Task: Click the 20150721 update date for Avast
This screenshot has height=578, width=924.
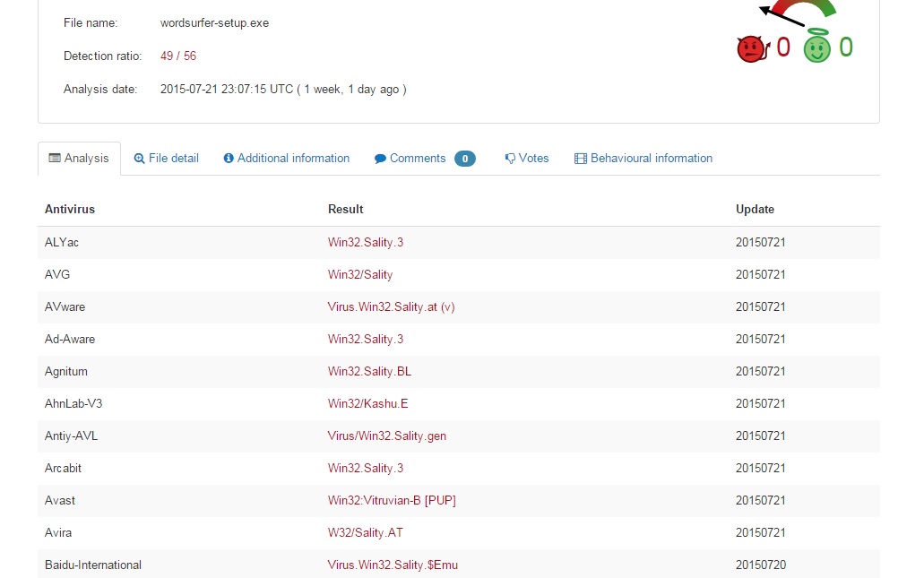Action: (x=761, y=501)
